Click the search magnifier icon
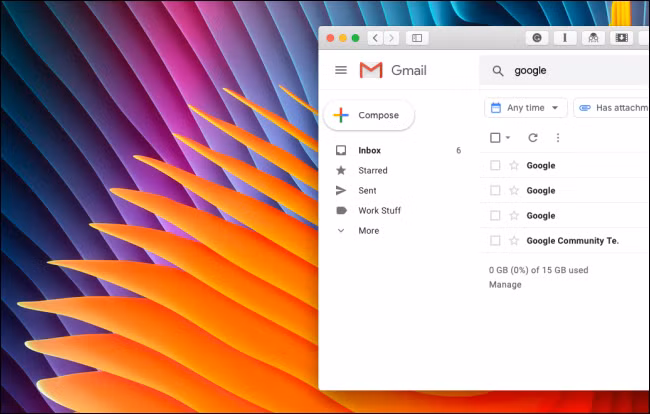The height and width of the screenshot is (414, 650). 498,71
